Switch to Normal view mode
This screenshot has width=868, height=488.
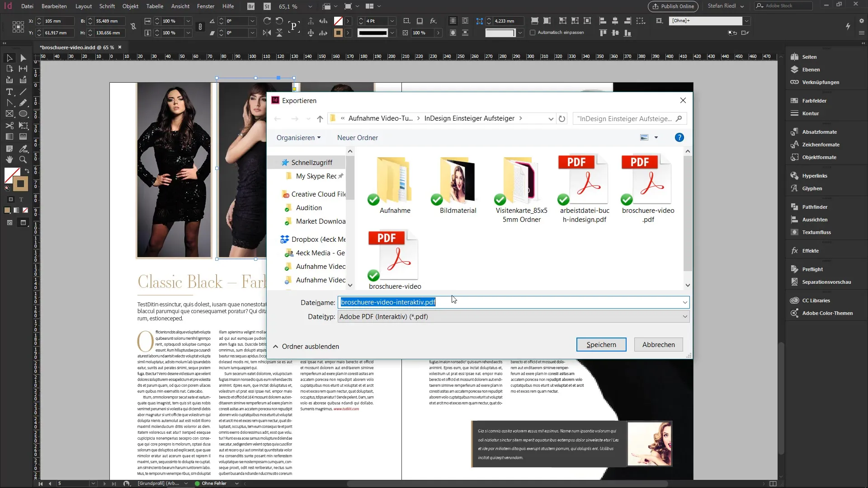pos(9,223)
